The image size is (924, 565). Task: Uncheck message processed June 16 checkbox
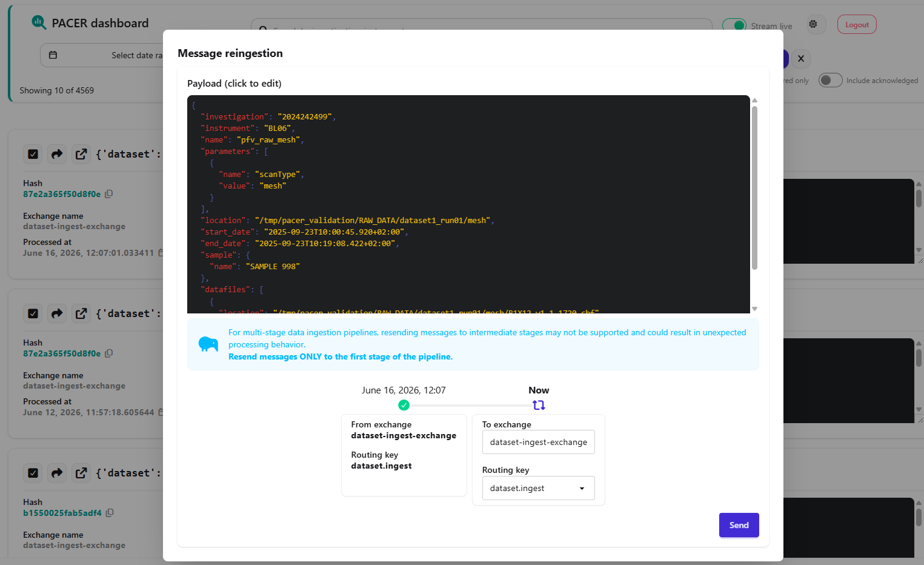point(33,154)
